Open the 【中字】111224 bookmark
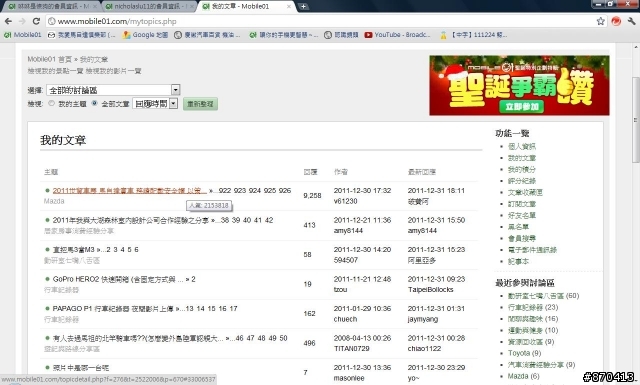Viewport: 640px width, 385px height. click(473, 35)
